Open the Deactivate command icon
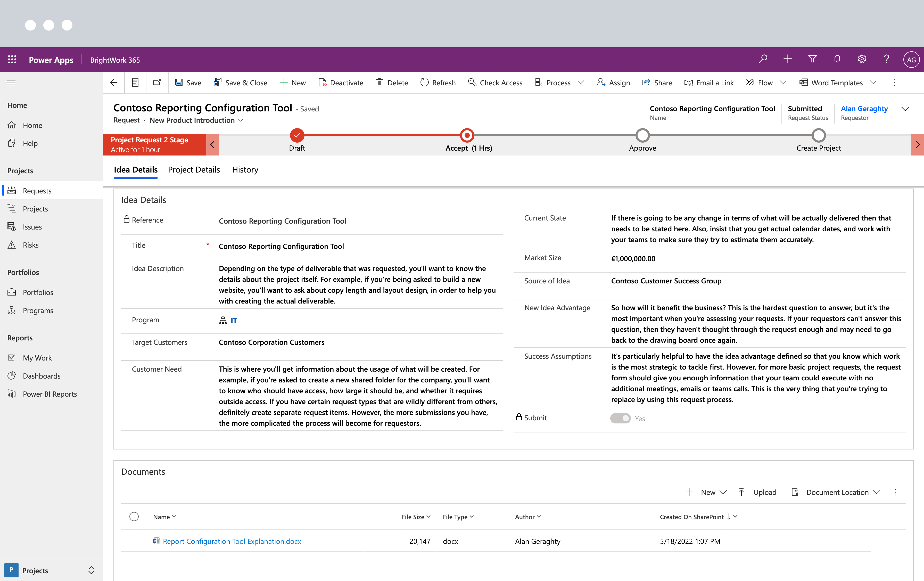Image resolution: width=924 pixels, height=581 pixels. [x=323, y=83]
